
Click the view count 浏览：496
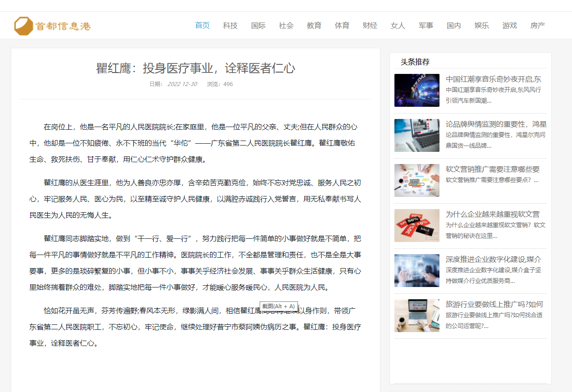pos(220,84)
